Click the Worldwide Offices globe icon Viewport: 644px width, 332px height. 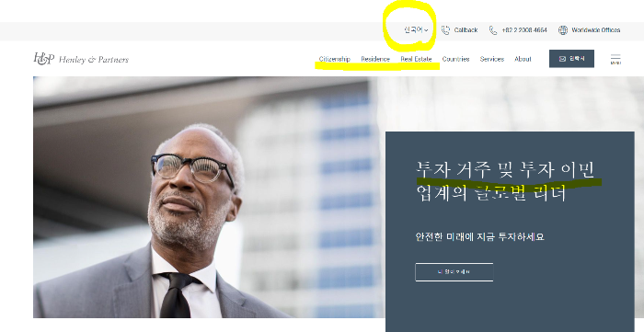(563, 30)
